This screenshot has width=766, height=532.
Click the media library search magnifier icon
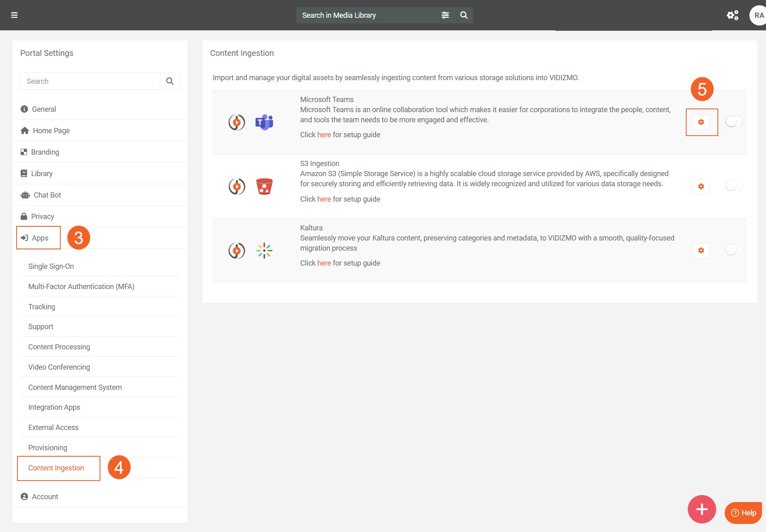point(464,15)
